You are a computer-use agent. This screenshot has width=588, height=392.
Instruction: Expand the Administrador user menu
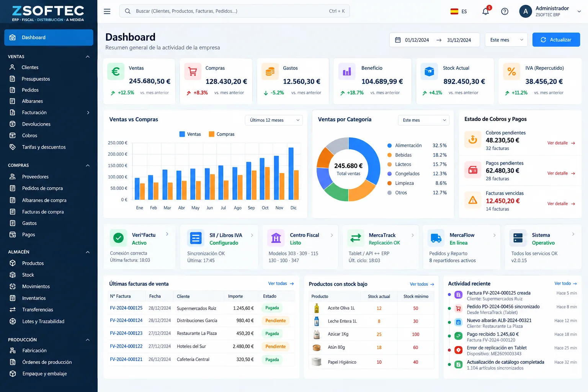tap(550, 11)
